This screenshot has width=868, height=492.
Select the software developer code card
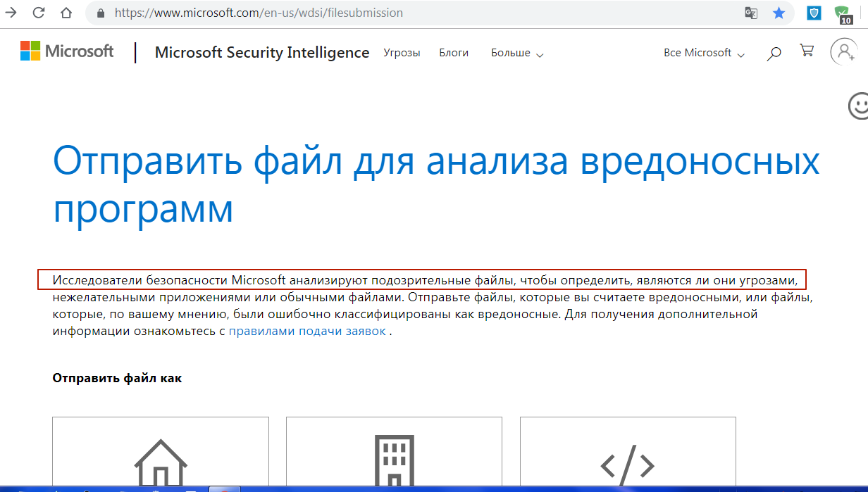pyautogui.click(x=628, y=452)
